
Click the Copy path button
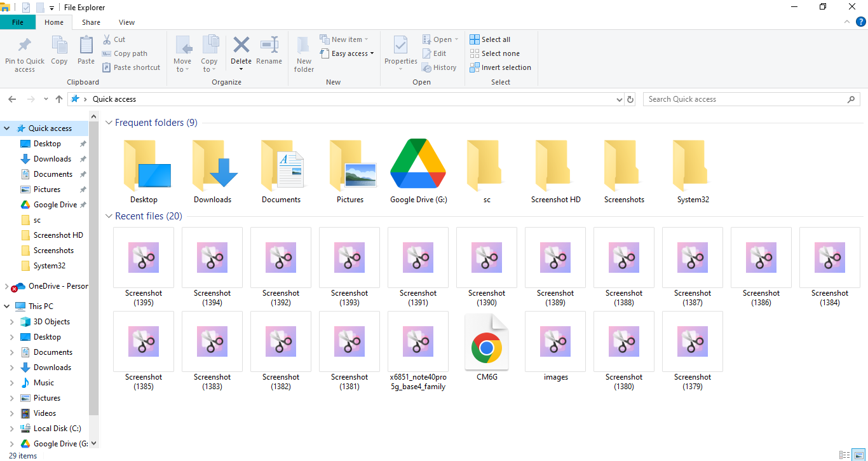125,53
